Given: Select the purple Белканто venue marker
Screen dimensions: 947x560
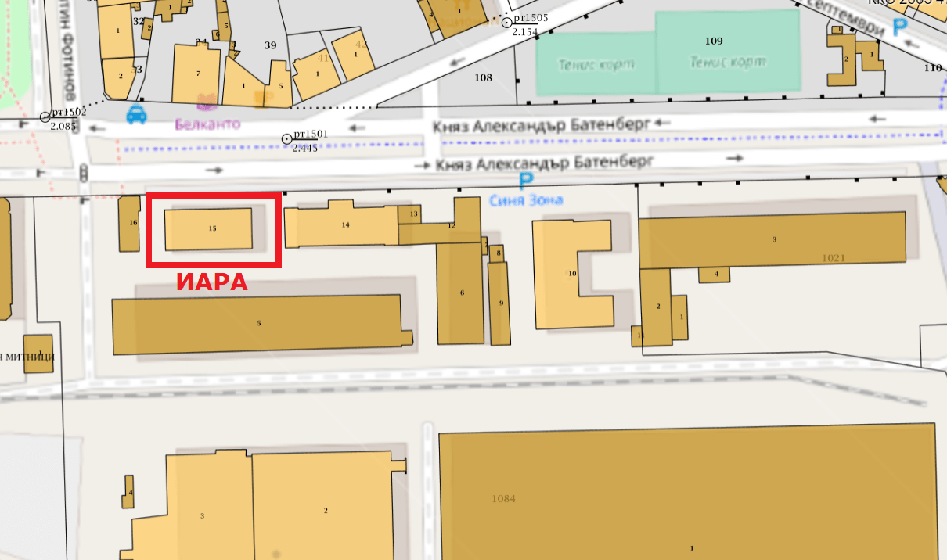Looking at the screenshot, I should (207, 100).
